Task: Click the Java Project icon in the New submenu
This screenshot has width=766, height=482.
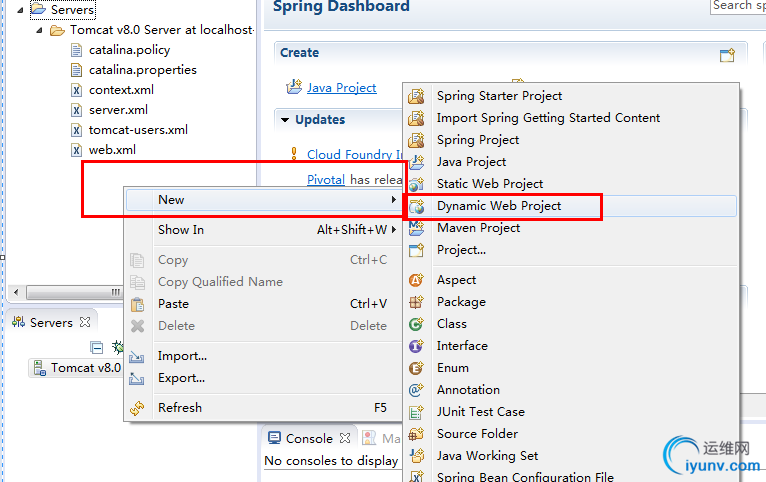Action: click(x=416, y=162)
